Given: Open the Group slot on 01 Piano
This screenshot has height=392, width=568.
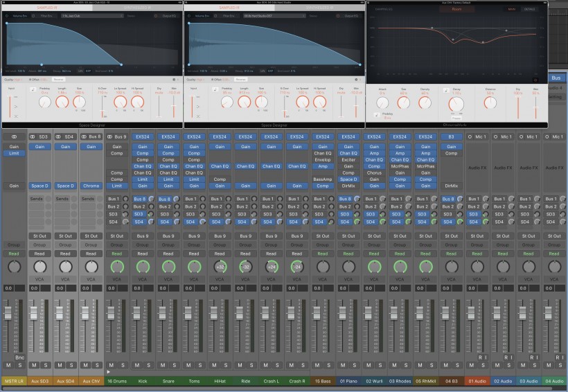Looking at the screenshot, I should [348, 244].
